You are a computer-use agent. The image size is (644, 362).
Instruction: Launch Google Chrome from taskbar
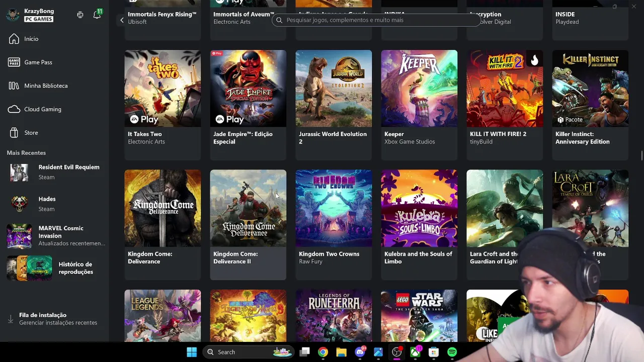323,352
